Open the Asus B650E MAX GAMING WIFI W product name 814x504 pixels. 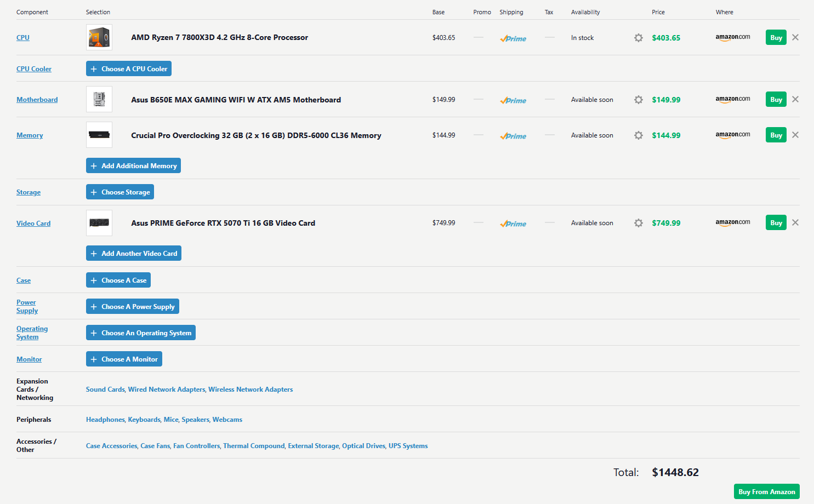click(x=236, y=100)
